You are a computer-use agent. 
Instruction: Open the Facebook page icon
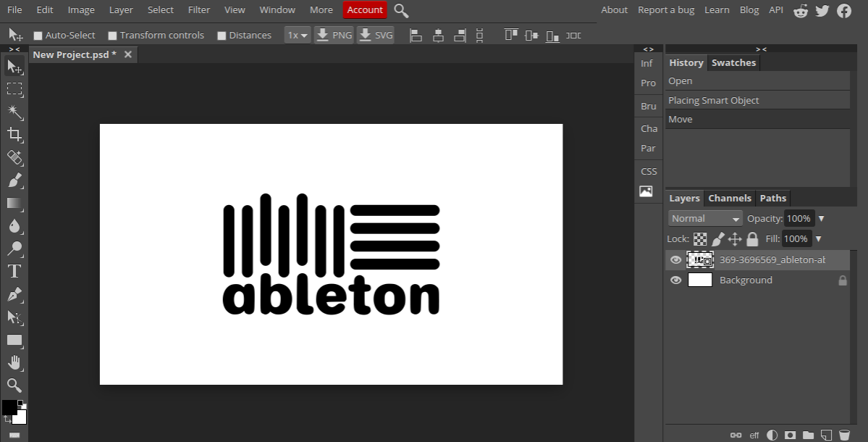coord(844,11)
